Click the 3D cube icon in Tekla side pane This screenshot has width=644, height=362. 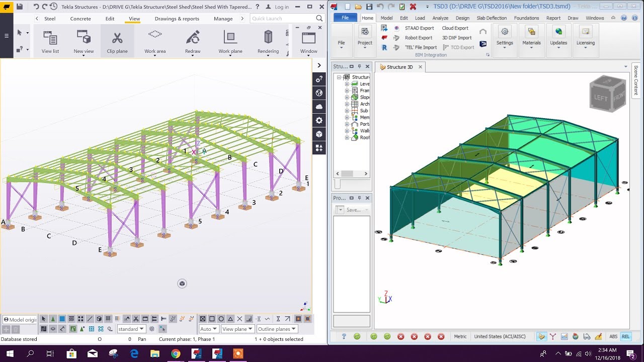click(319, 134)
